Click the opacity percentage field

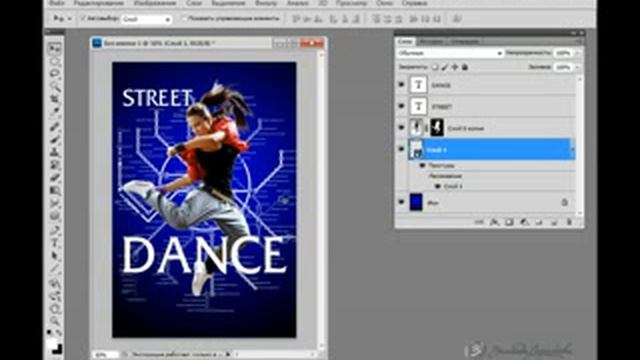point(564,53)
